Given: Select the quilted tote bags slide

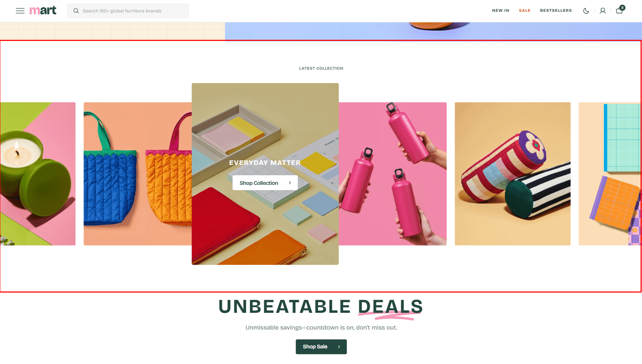Looking at the screenshot, I should [x=138, y=174].
